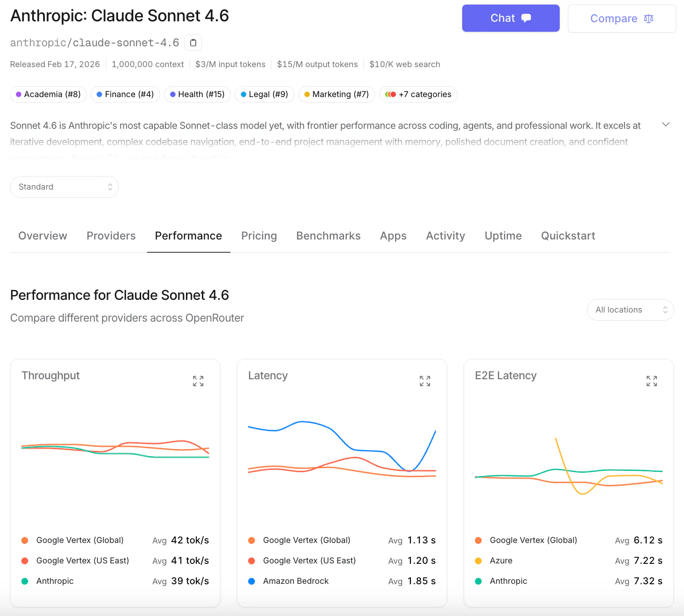The image size is (684, 616).
Task: Select Azure in E2E Latency legend
Action: click(x=501, y=561)
